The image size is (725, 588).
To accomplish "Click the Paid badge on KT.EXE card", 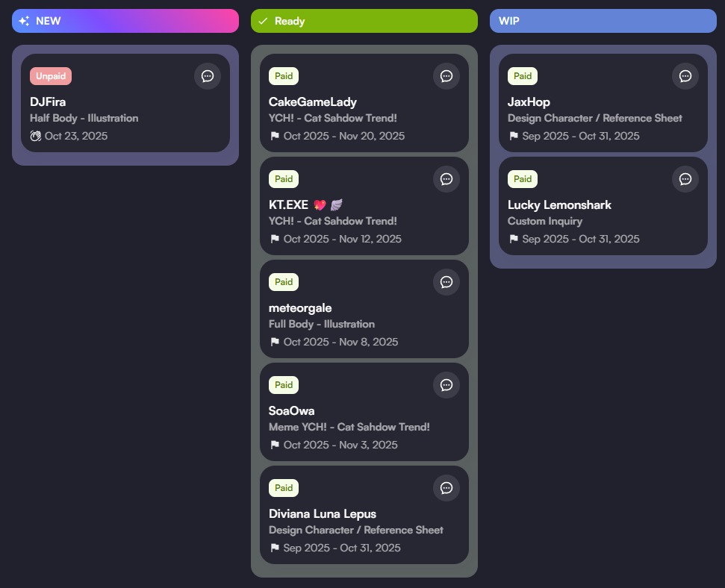I will [284, 179].
